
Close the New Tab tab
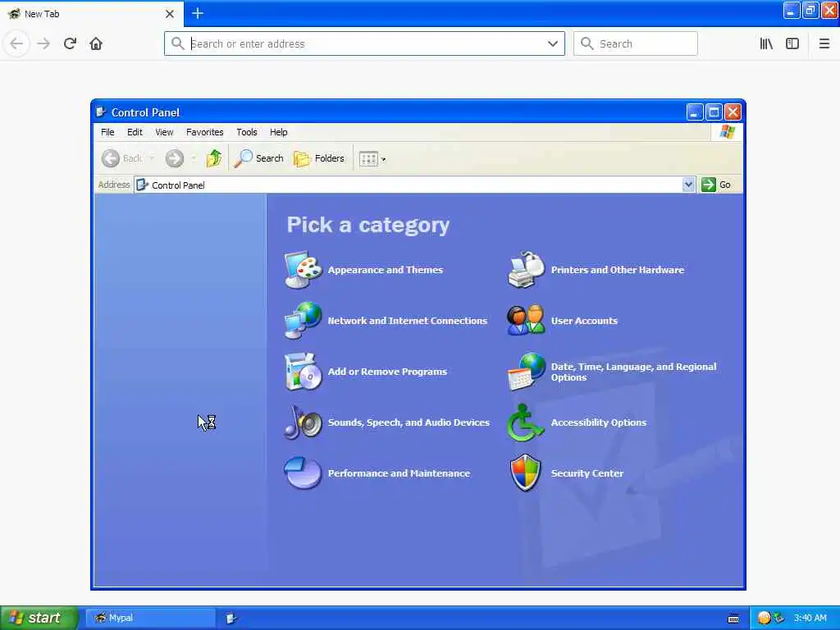pyautogui.click(x=170, y=14)
